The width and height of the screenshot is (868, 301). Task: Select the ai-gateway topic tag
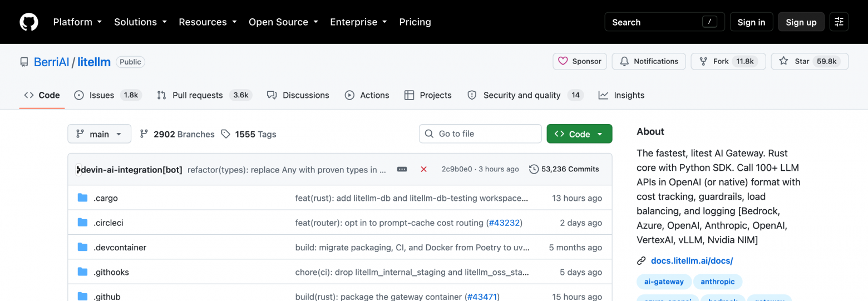point(664,282)
